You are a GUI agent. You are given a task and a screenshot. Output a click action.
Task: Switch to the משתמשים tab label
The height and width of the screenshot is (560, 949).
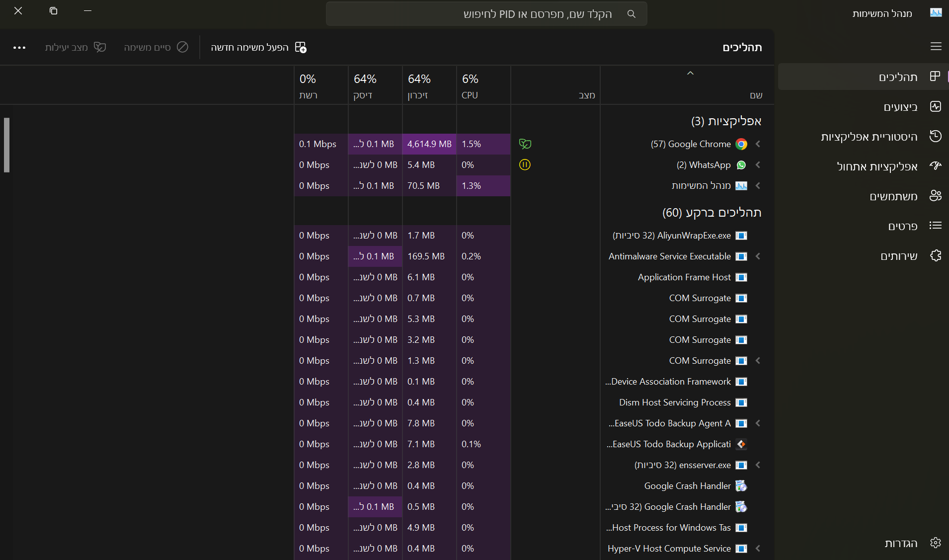tap(893, 196)
